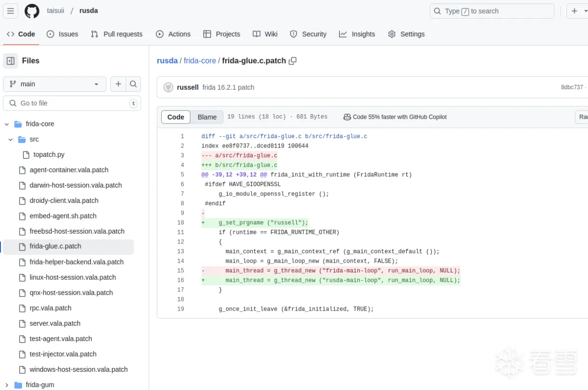Image resolution: width=588 pixels, height=390 pixels.
Task: Switch to Blame view toggle
Action: [207, 117]
